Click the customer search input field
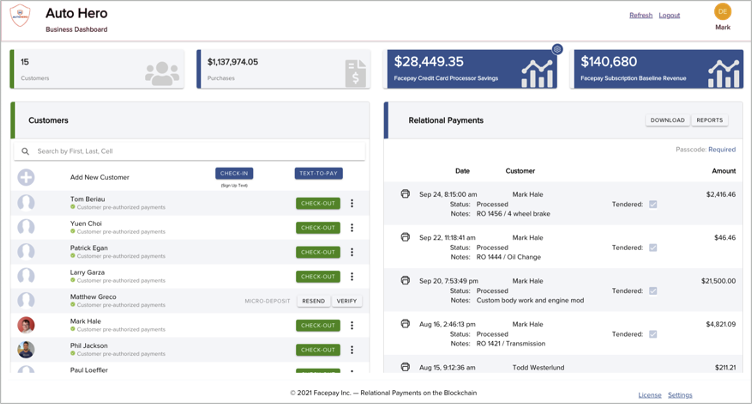The width and height of the screenshot is (752, 404). (x=195, y=151)
